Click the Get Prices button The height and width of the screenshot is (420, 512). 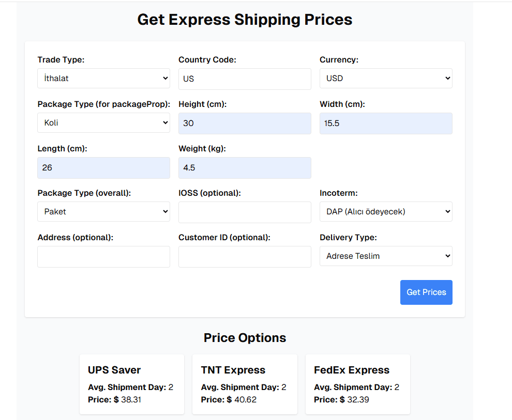426,292
